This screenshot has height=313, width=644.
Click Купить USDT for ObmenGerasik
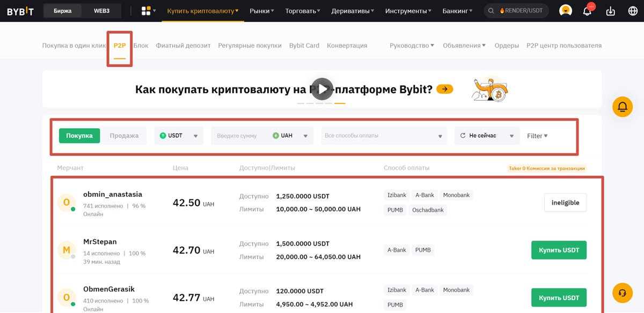[559, 297]
